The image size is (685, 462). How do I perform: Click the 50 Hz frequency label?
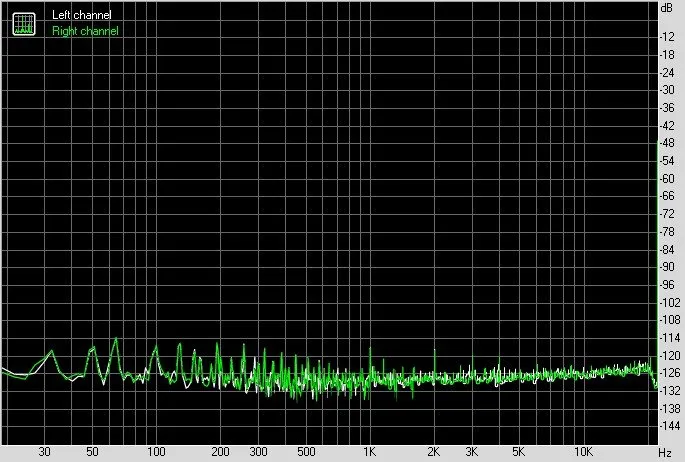92,452
